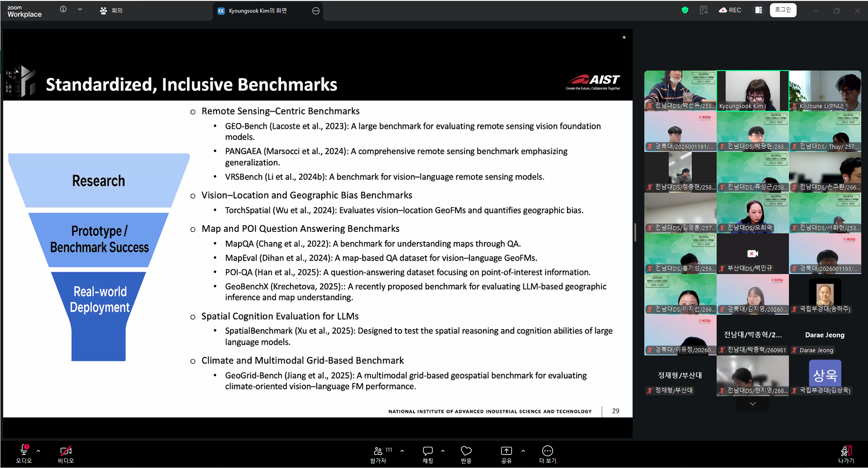Click the REC recording indicator

click(x=730, y=10)
